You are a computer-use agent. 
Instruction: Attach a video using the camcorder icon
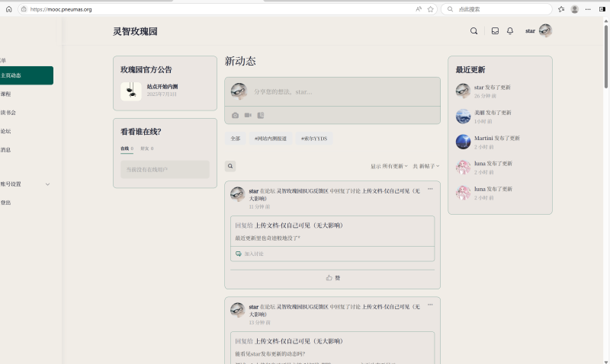[248, 115]
